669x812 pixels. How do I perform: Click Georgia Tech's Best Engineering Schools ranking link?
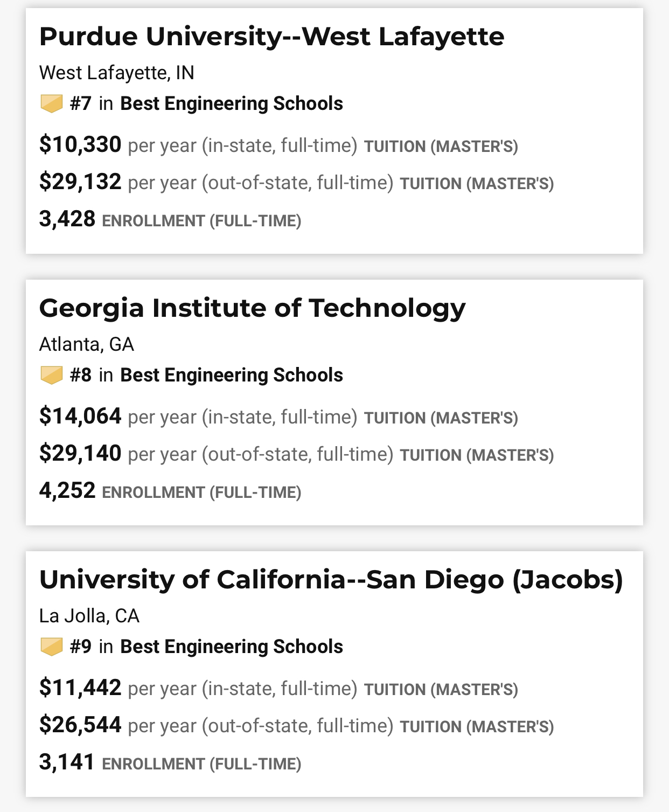click(231, 375)
